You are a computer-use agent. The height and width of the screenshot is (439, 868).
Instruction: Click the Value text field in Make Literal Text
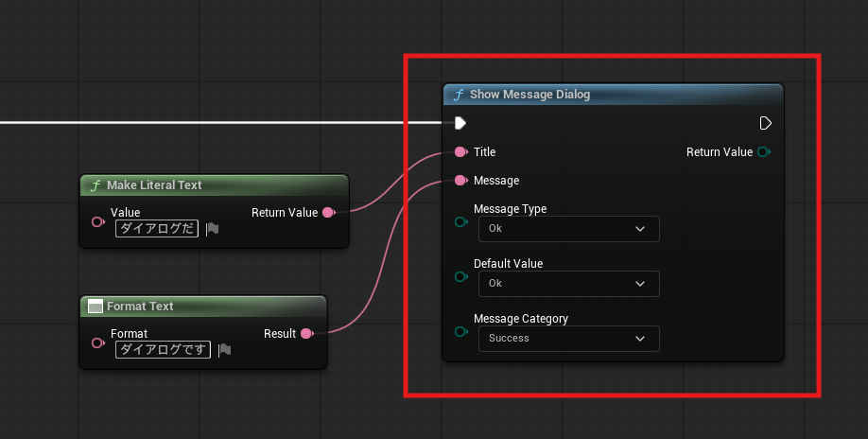[x=157, y=229]
